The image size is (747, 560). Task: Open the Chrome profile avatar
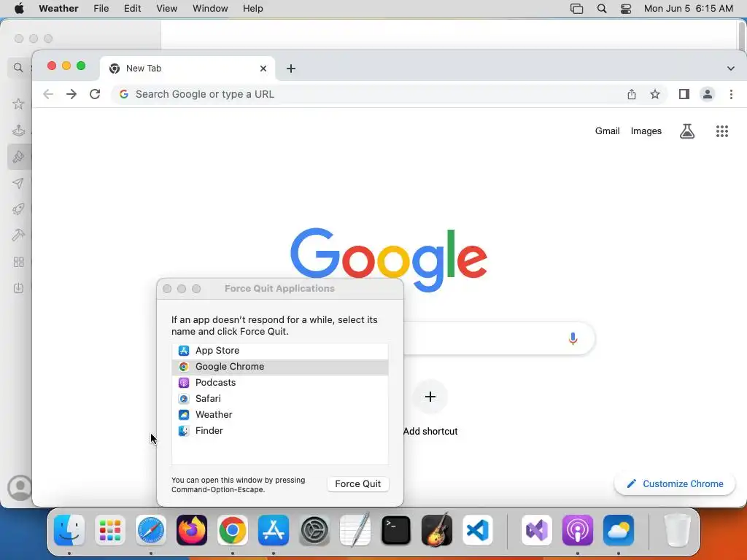[x=708, y=94]
